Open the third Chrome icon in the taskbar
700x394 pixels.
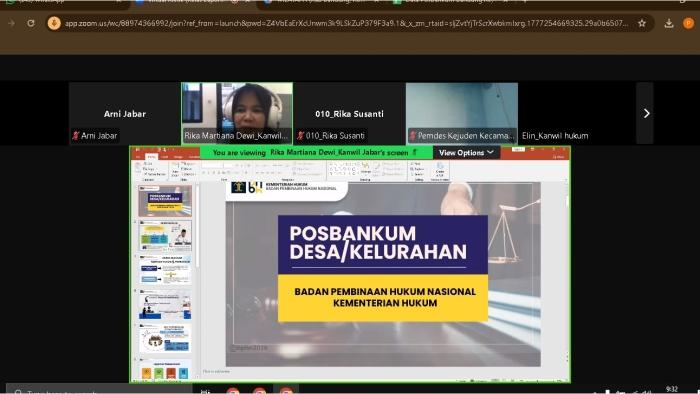(x=286, y=391)
